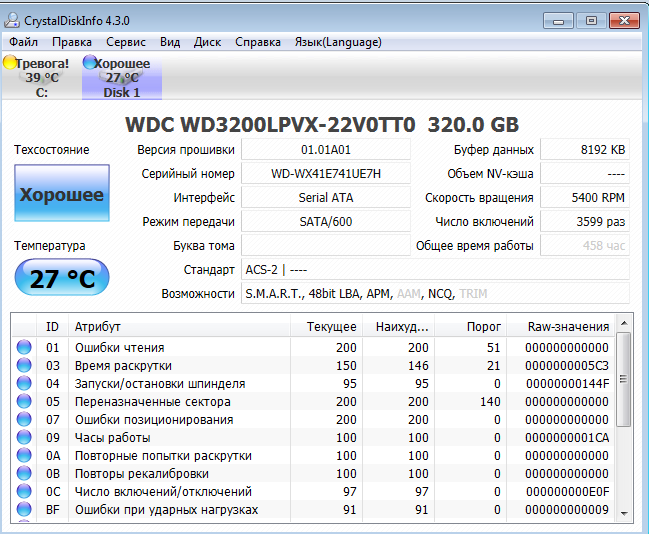
Task: Select the Число включений/отключений row
Action: coord(313,491)
